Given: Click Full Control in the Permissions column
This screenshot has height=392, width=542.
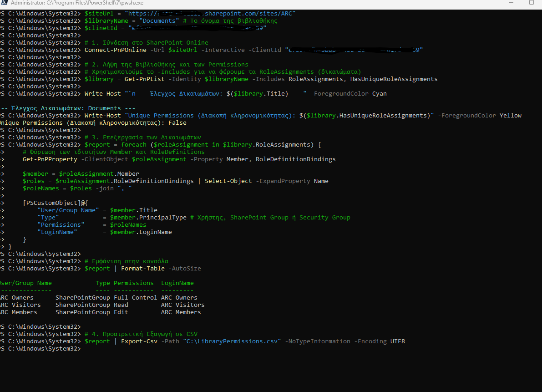Looking at the screenshot, I should click(x=135, y=298).
